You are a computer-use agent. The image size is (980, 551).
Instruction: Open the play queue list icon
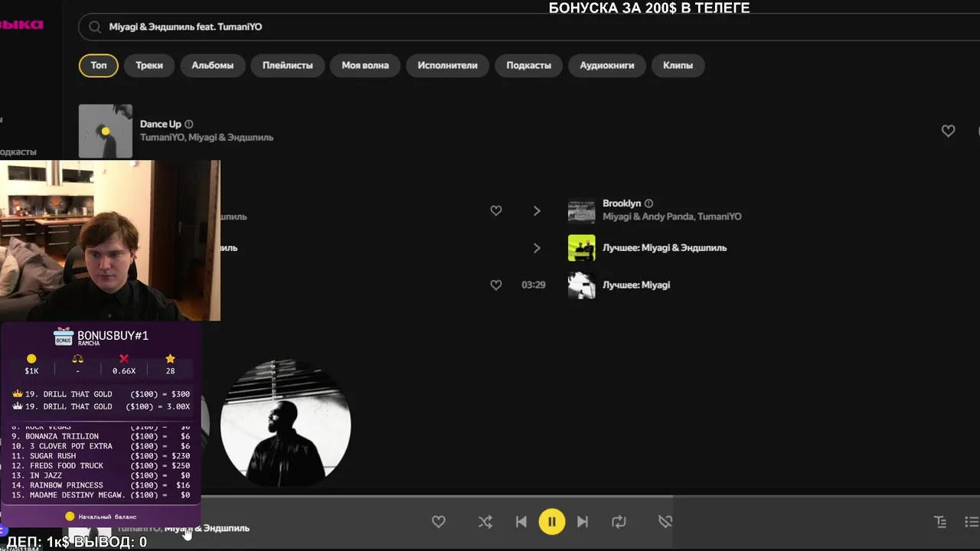(x=972, y=522)
